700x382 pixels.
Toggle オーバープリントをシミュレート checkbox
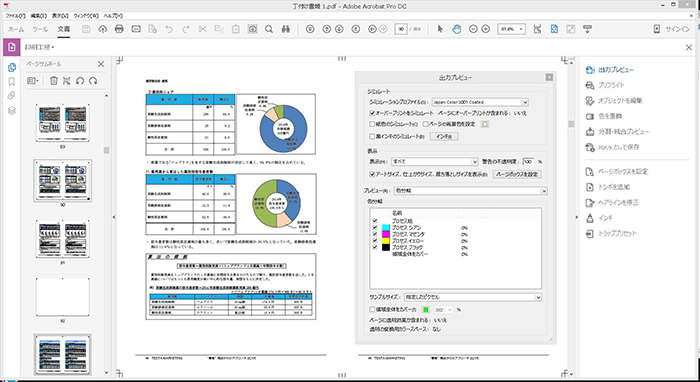click(372, 113)
